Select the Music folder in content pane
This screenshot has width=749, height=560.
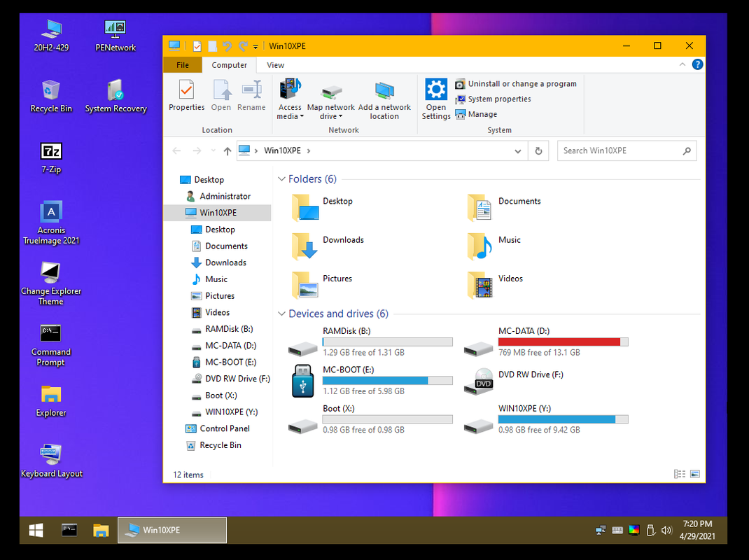click(x=495, y=246)
